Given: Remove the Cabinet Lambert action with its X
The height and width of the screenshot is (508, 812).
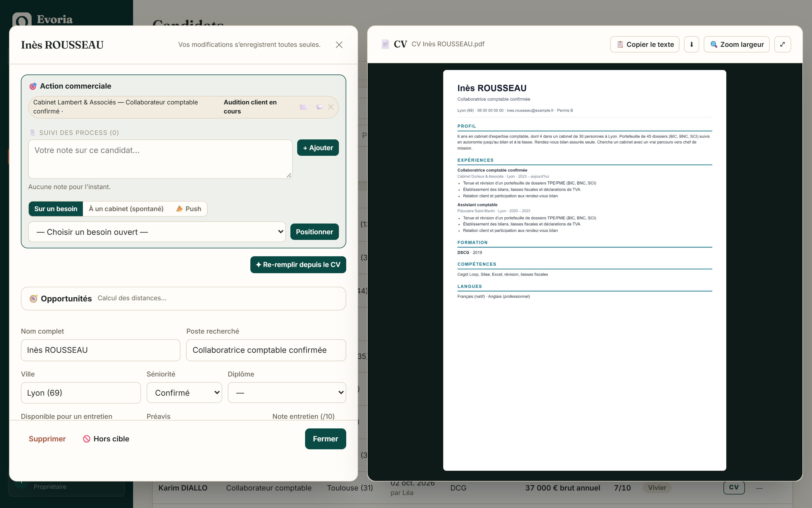Looking at the screenshot, I should point(331,107).
